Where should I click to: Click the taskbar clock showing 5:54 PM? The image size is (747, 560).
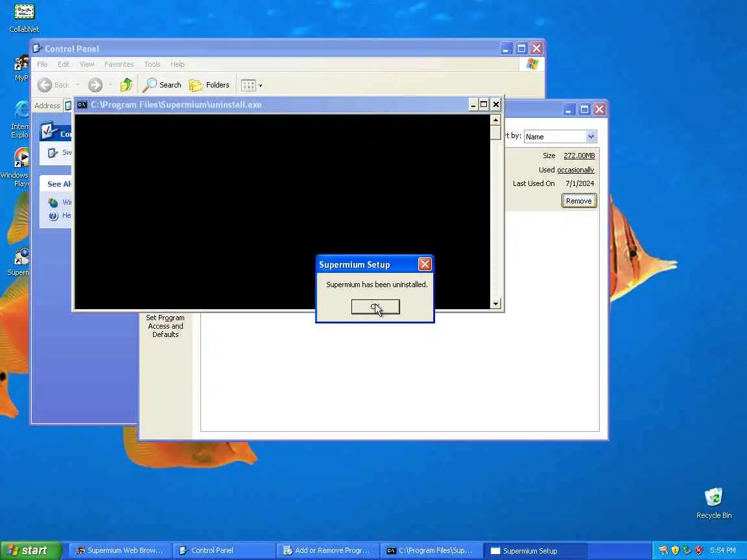pyautogui.click(x=723, y=550)
